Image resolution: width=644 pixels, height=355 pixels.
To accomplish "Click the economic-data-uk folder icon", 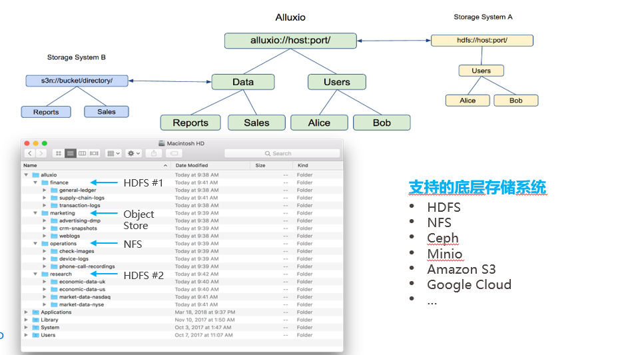I will tap(54, 282).
